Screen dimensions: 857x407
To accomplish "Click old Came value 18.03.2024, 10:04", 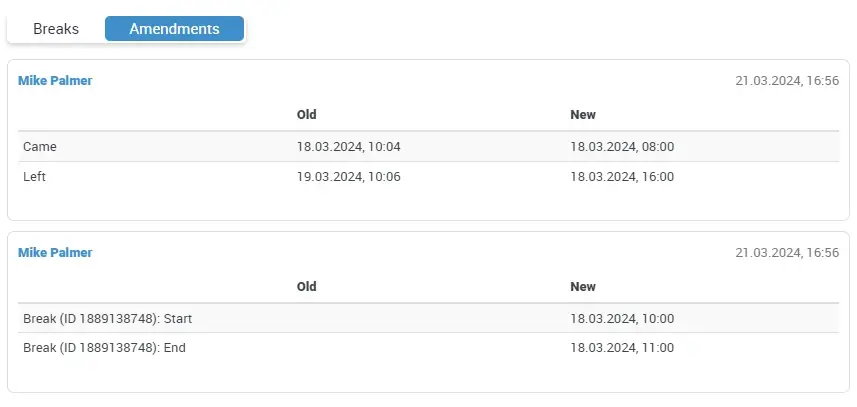I will tap(348, 147).
